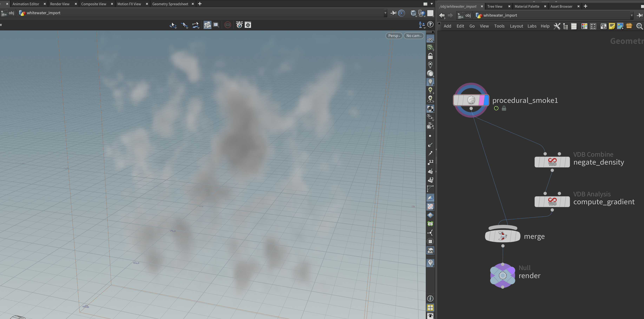Screen dimensions: 644x319
Task: Toggle the normal lighting bulb option
Action: coord(430,82)
